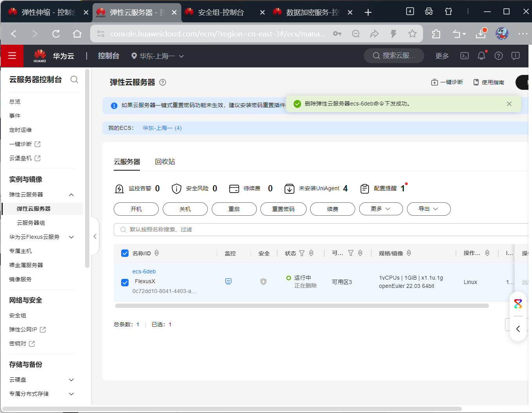
Task: Switch to the 回收站 tab
Action: pyautogui.click(x=165, y=162)
